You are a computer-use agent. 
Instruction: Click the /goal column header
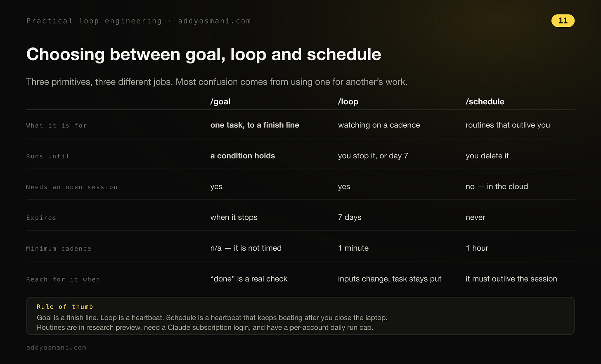click(x=220, y=102)
